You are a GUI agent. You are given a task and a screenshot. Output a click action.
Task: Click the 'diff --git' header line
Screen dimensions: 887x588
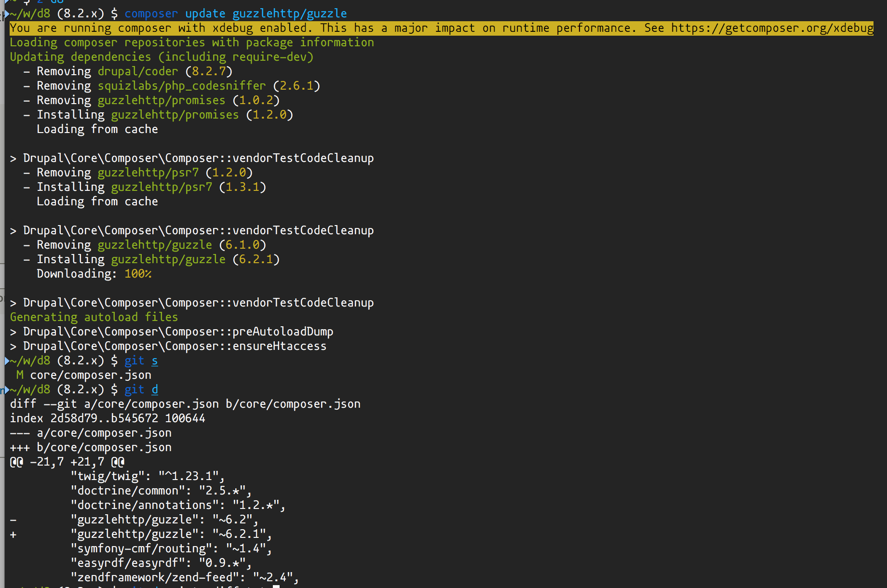(185, 404)
